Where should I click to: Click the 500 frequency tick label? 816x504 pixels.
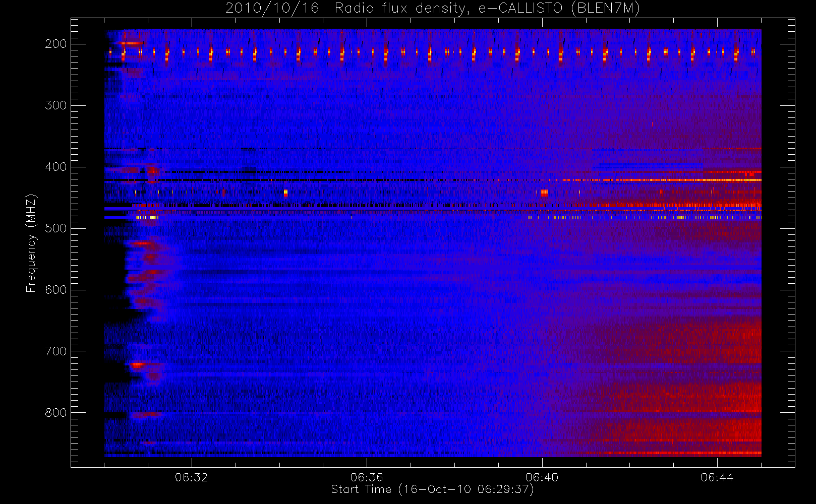55,228
